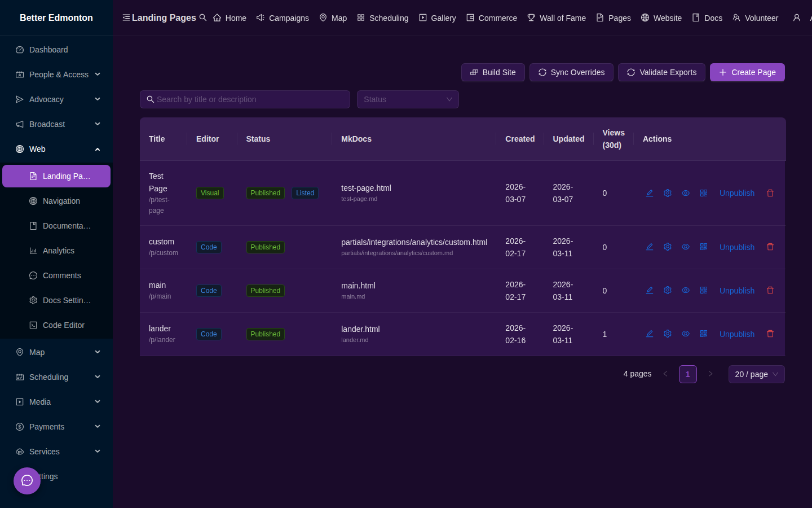Unpublish the custom page
Image resolution: width=812 pixels, height=508 pixels.
click(x=737, y=247)
